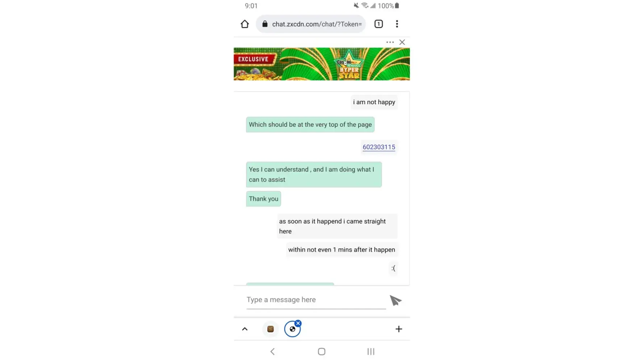Send the message with paper plane icon

point(396,300)
